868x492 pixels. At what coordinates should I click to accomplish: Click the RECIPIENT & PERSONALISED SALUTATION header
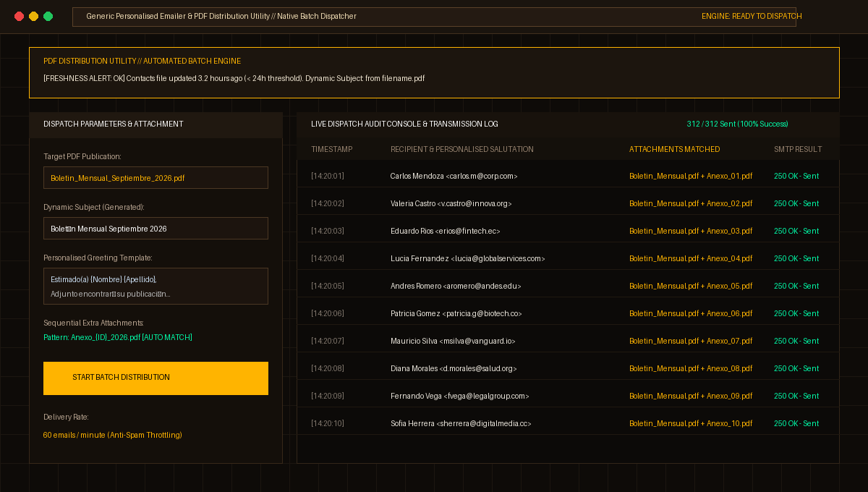click(462, 149)
